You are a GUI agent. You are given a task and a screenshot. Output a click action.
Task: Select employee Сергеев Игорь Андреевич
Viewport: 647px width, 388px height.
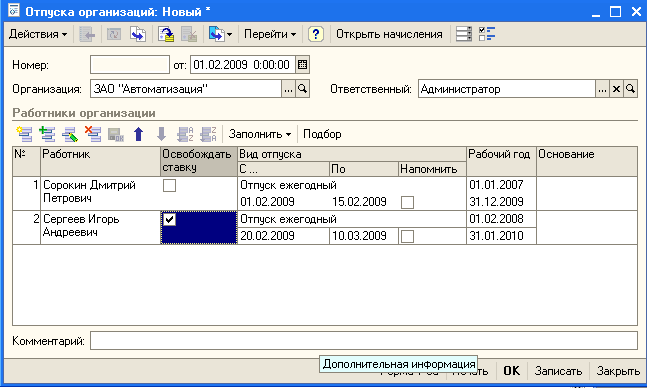pos(100,227)
